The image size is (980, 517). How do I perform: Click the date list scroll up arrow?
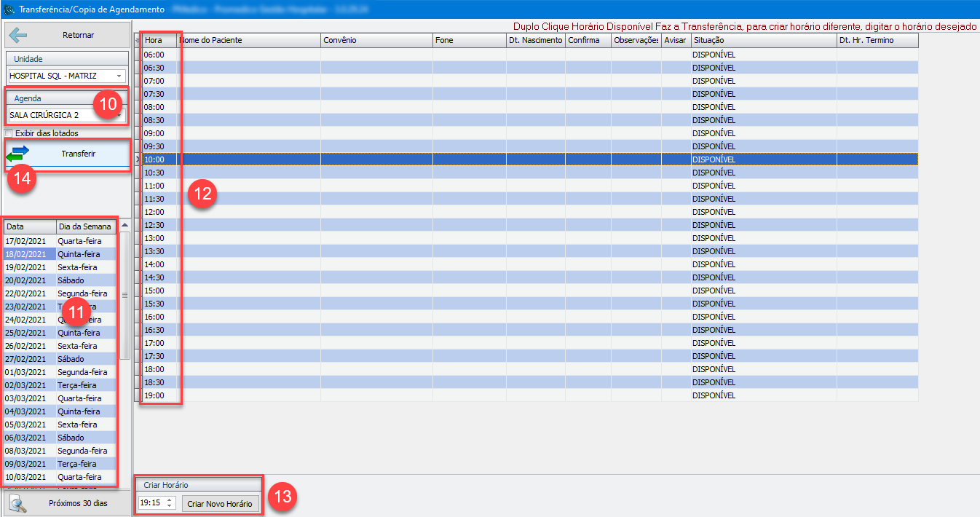click(125, 226)
